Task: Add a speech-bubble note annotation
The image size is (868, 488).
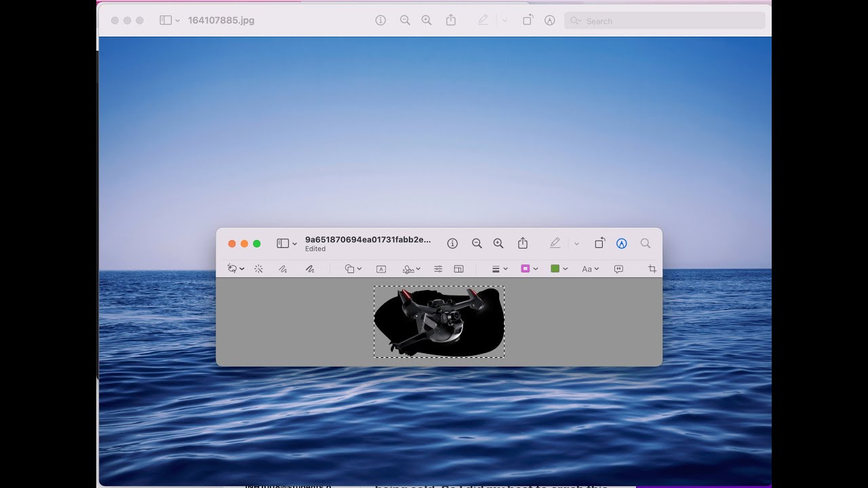Action: pos(618,269)
